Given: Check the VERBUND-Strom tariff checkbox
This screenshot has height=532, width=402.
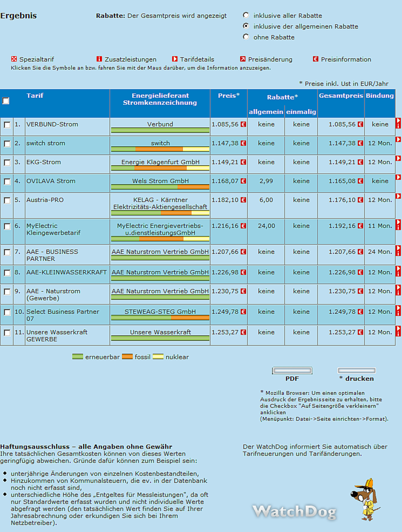Looking at the screenshot, I should coord(7,125).
